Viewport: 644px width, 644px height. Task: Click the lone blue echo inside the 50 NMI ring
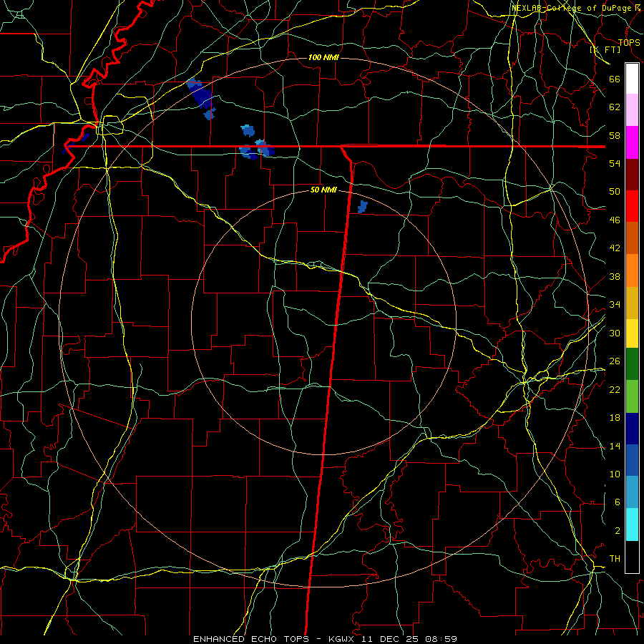(x=362, y=207)
